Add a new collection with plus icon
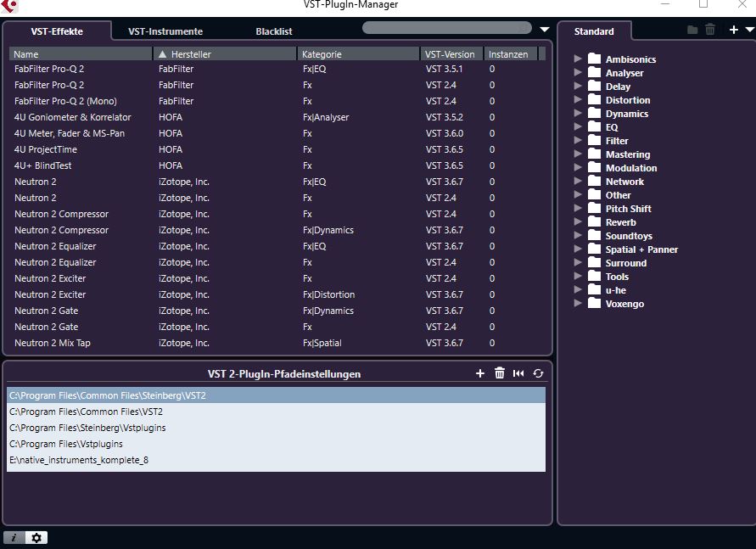756x549 pixels. pos(734,31)
